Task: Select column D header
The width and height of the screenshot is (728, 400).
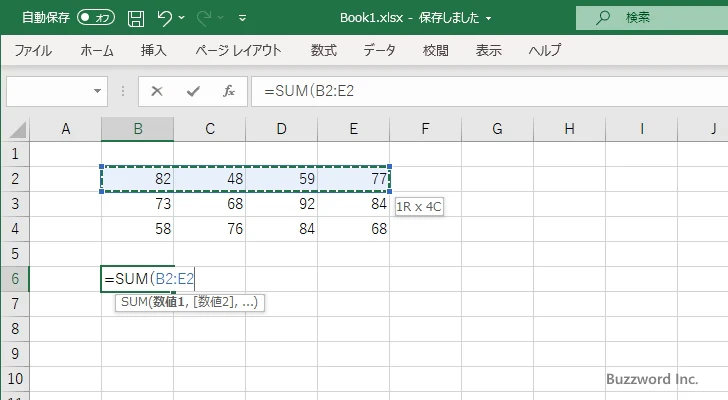Action: (x=282, y=129)
